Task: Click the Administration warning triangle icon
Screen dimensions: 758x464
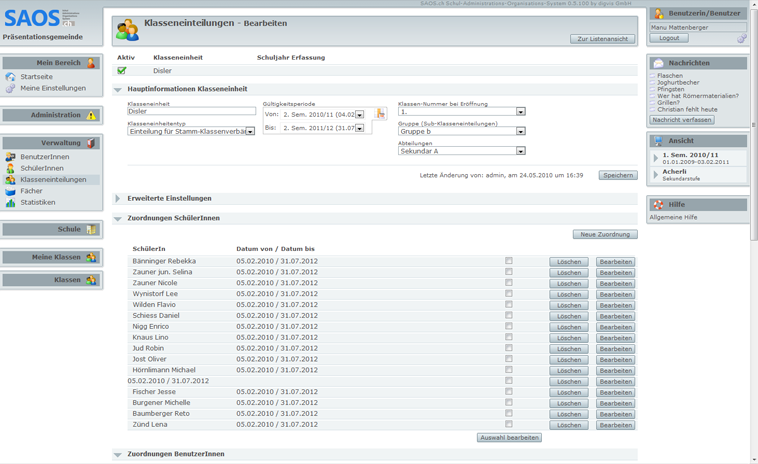Action: point(91,115)
